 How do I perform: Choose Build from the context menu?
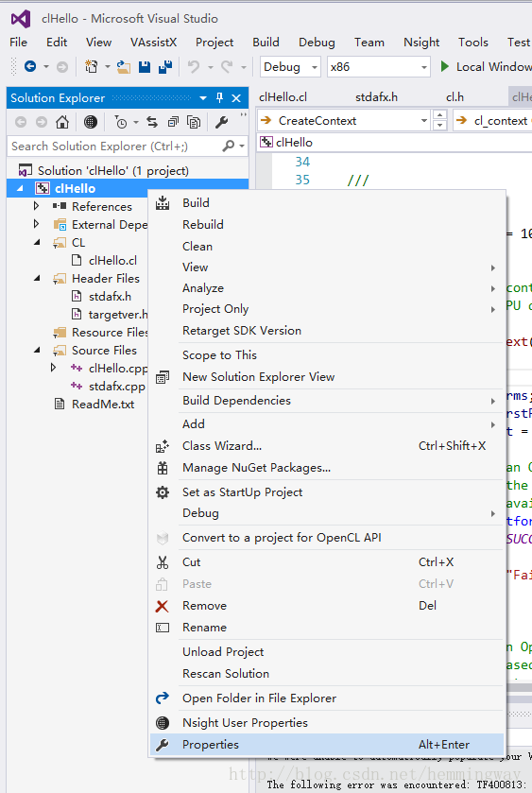327,203
